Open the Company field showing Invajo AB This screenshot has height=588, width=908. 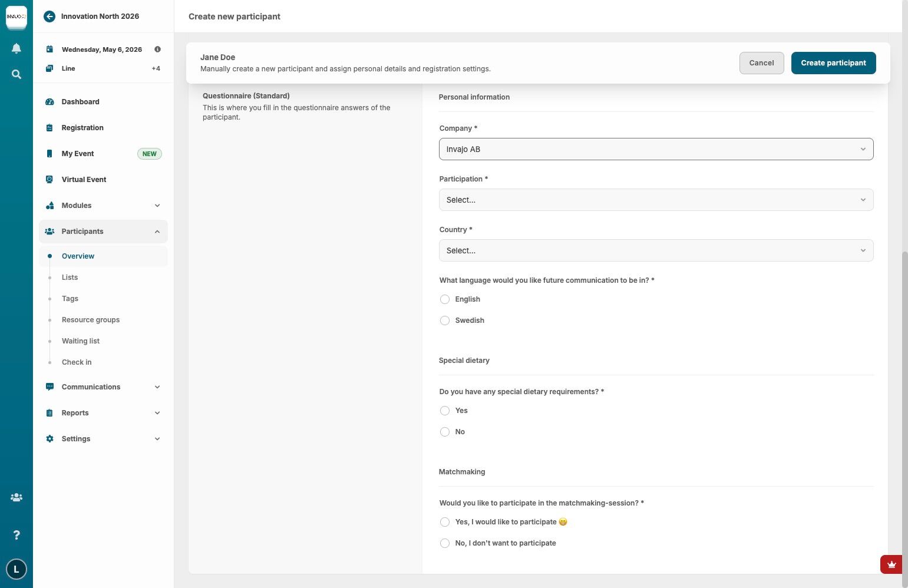656,149
